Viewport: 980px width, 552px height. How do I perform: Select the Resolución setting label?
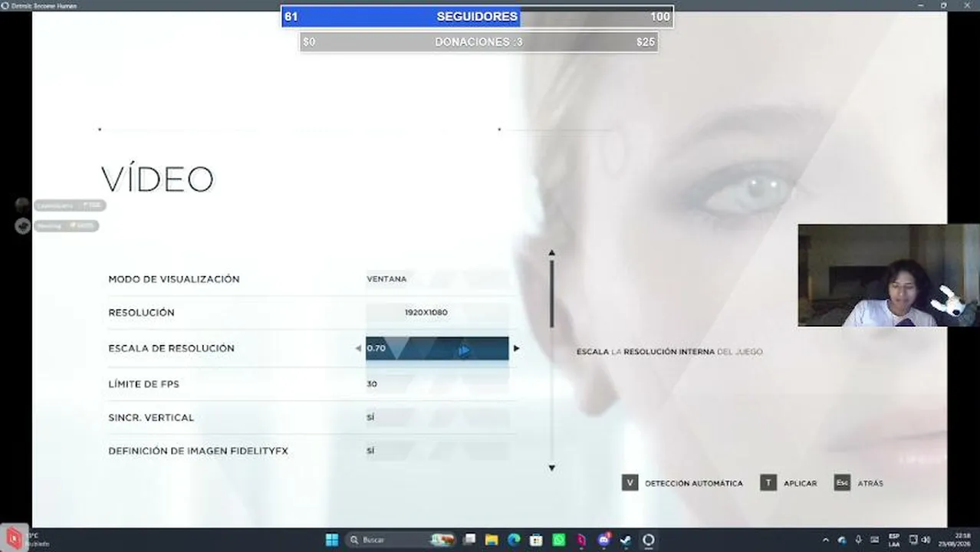coord(141,313)
